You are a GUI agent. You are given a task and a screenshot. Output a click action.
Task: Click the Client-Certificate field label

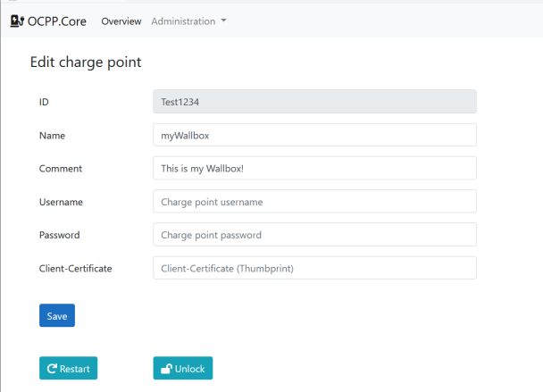tap(76, 269)
